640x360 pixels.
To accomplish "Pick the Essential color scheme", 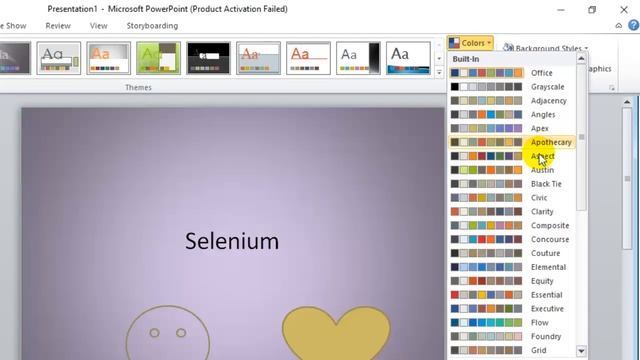I will pyautogui.click(x=513, y=295).
